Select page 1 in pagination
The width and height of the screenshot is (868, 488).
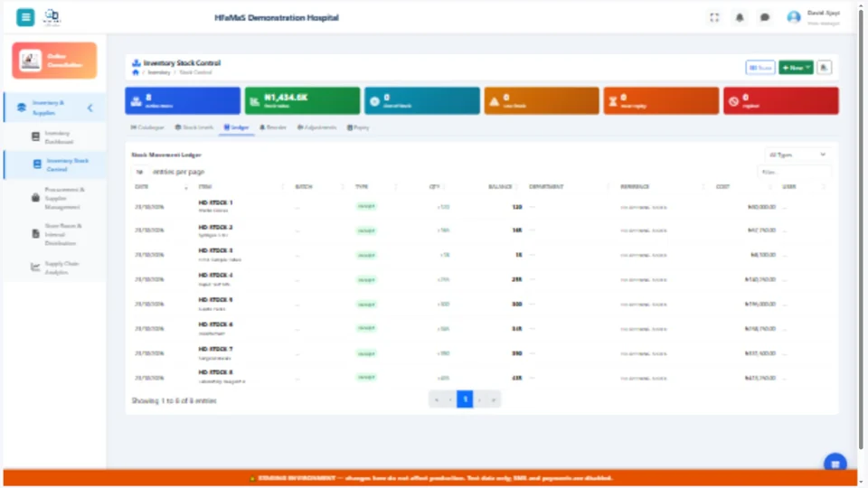(x=465, y=399)
